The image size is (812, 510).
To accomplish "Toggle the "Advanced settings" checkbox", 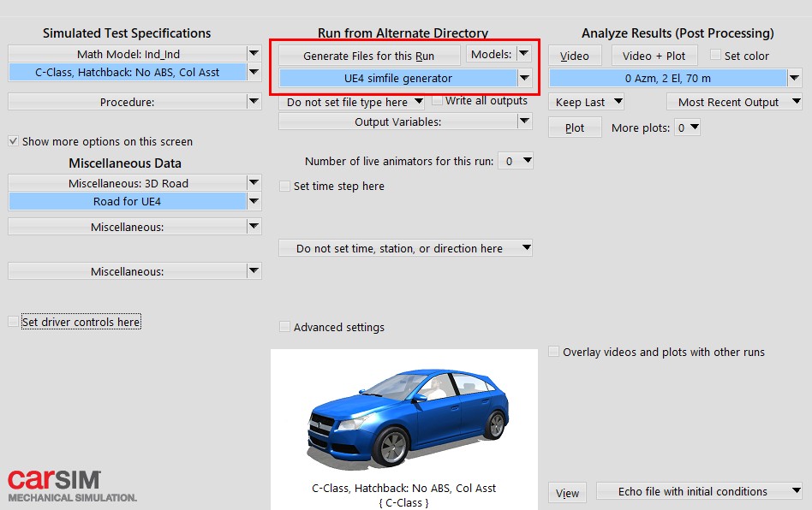I will 284,327.
